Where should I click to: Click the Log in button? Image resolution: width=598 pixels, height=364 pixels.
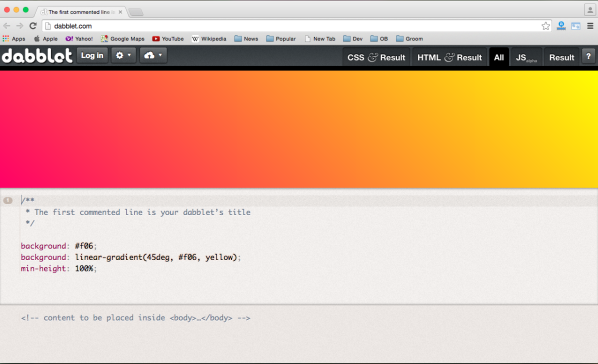point(92,55)
